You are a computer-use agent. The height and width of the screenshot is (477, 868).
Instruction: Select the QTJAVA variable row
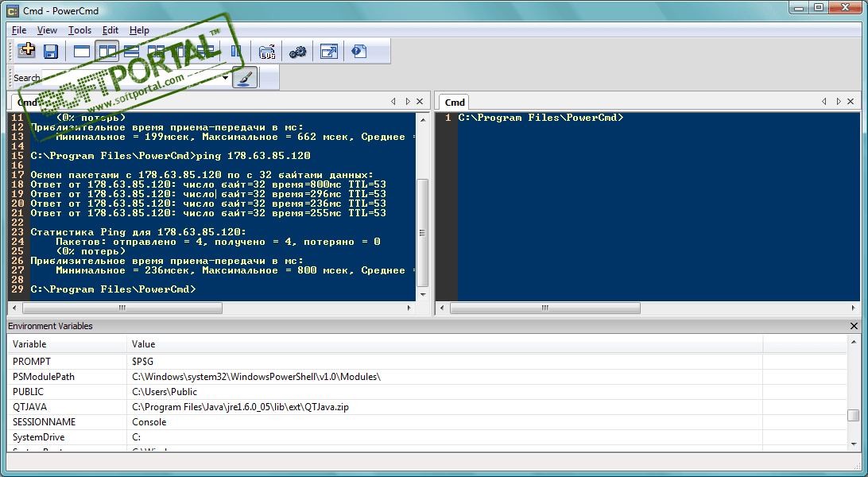click(x=427, y=407)
